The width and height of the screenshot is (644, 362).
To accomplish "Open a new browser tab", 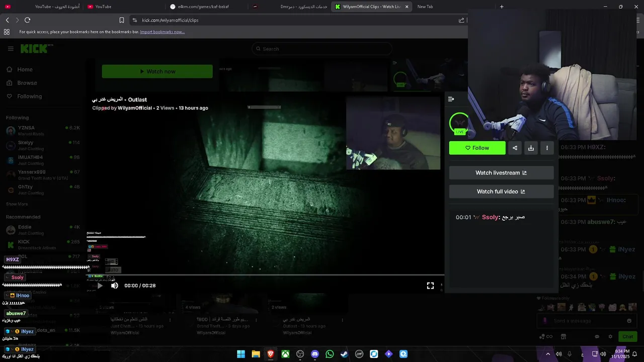I will point(502,7).
